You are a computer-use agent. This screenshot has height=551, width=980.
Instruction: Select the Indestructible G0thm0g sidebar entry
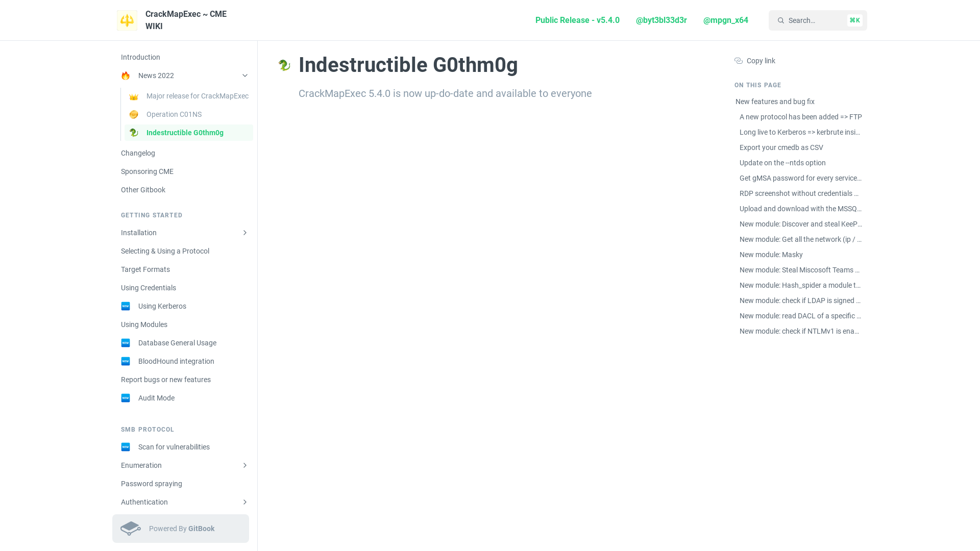pyautogui.click(x=185, y=133)
